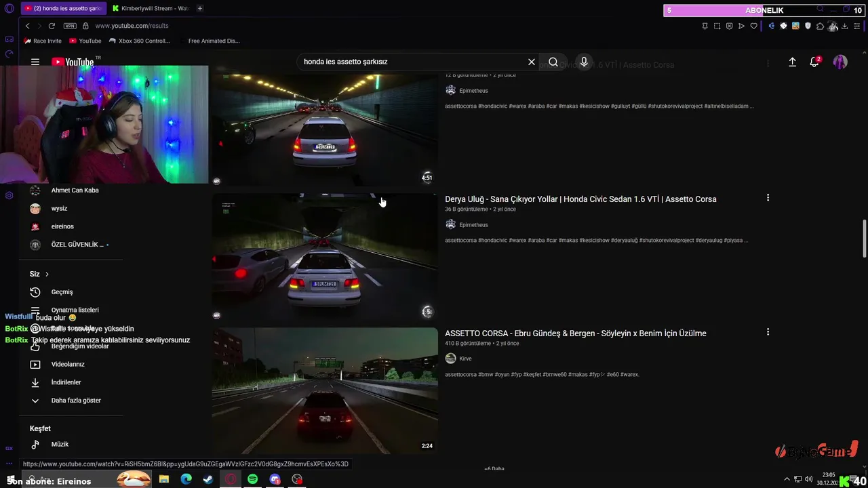Open the Kirve channel link
This screenshot has height=488, width=868.
click(465, 359)
